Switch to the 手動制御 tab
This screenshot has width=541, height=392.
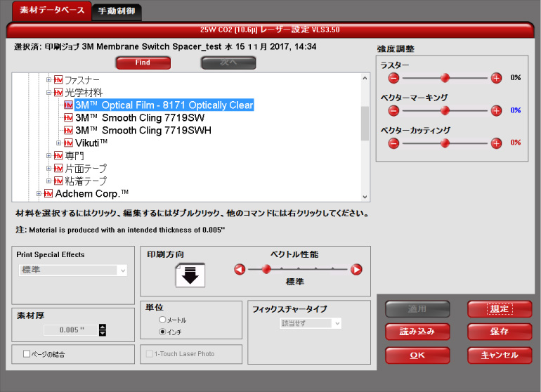tap(117, 11)
